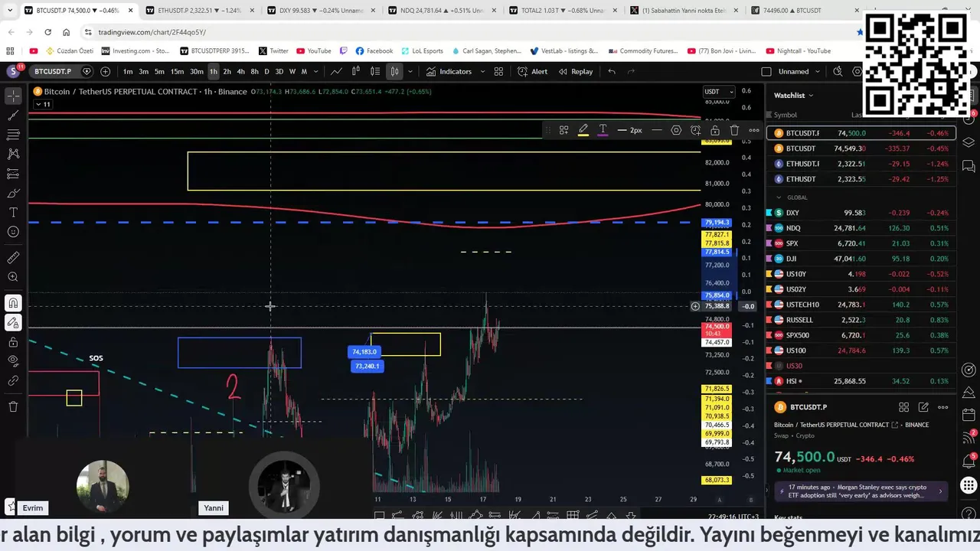
Task: Create an Alert from the top toolbar
Action: pos(532,71)
